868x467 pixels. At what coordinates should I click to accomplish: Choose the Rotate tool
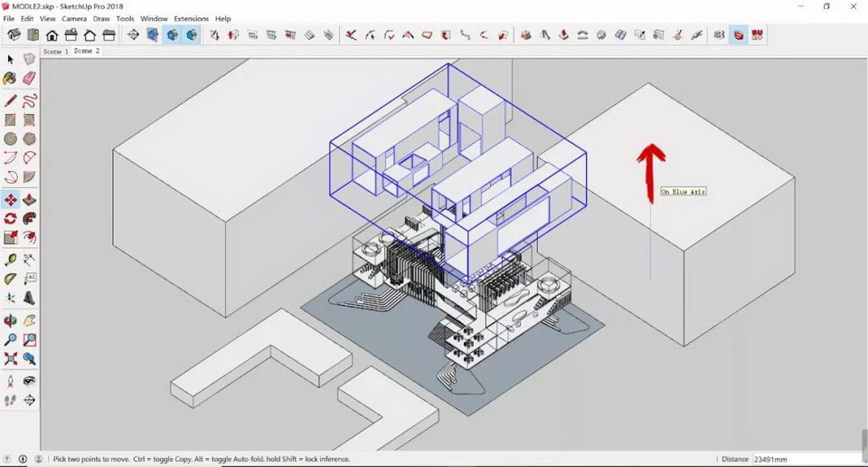[10, 218]
